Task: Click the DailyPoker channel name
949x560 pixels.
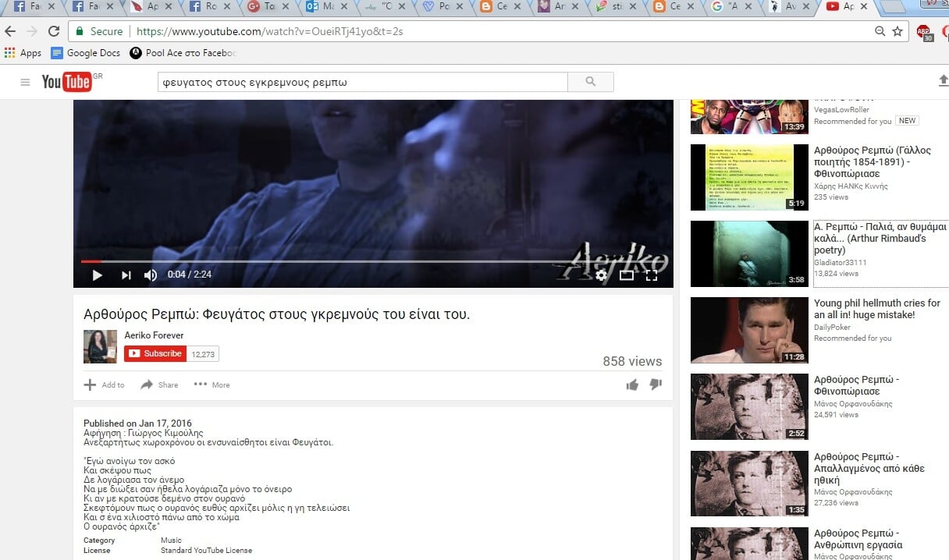Action: click(832, 328)
